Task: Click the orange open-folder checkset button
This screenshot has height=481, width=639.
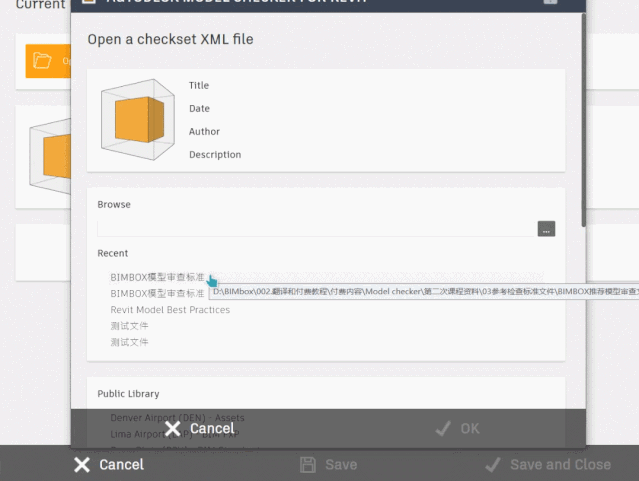Action: 48,61
